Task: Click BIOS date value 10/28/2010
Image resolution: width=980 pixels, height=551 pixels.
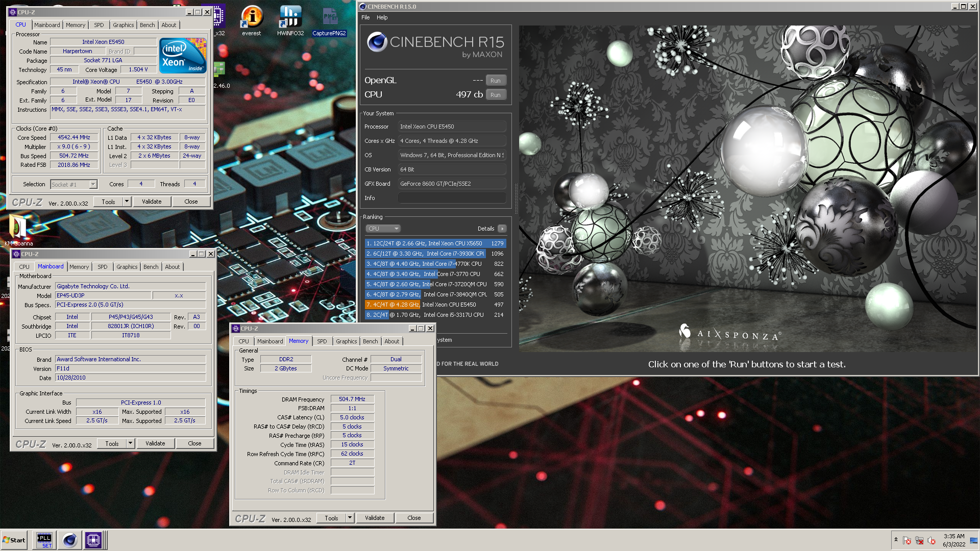Action: click(x=131, y=378)
